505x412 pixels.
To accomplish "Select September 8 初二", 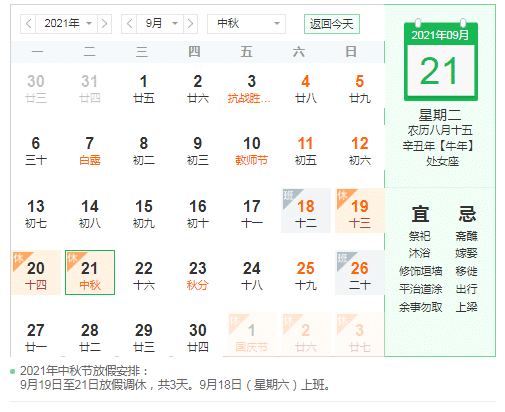I will tap(144, 151).
